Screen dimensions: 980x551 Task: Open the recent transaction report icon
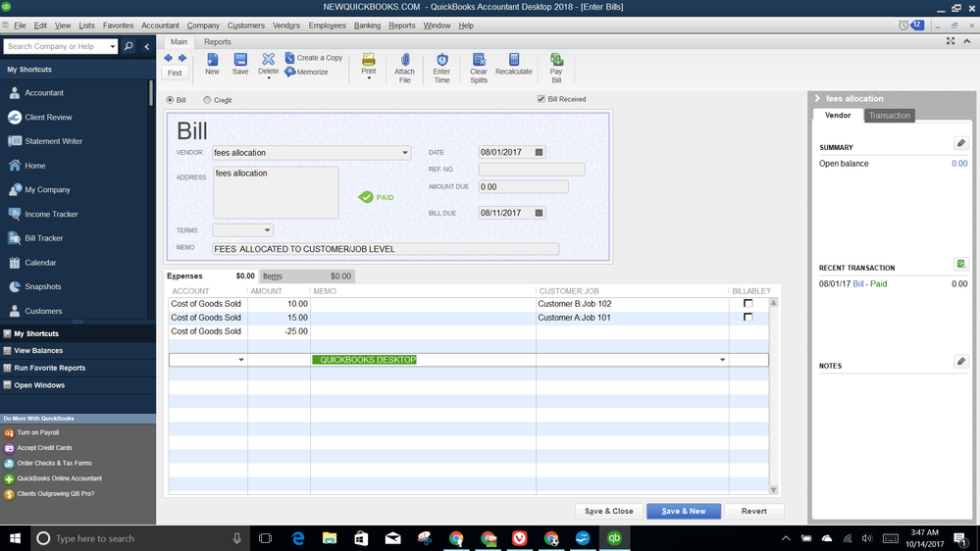pos(961,264)
